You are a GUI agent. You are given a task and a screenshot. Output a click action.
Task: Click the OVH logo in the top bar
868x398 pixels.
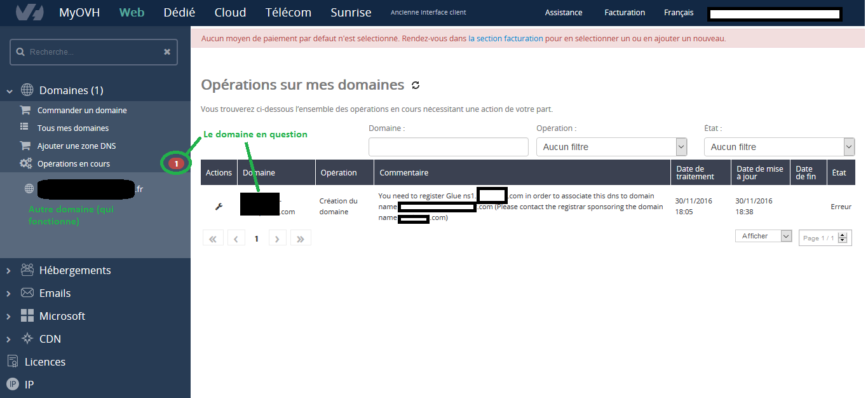(x=29, y=12)
